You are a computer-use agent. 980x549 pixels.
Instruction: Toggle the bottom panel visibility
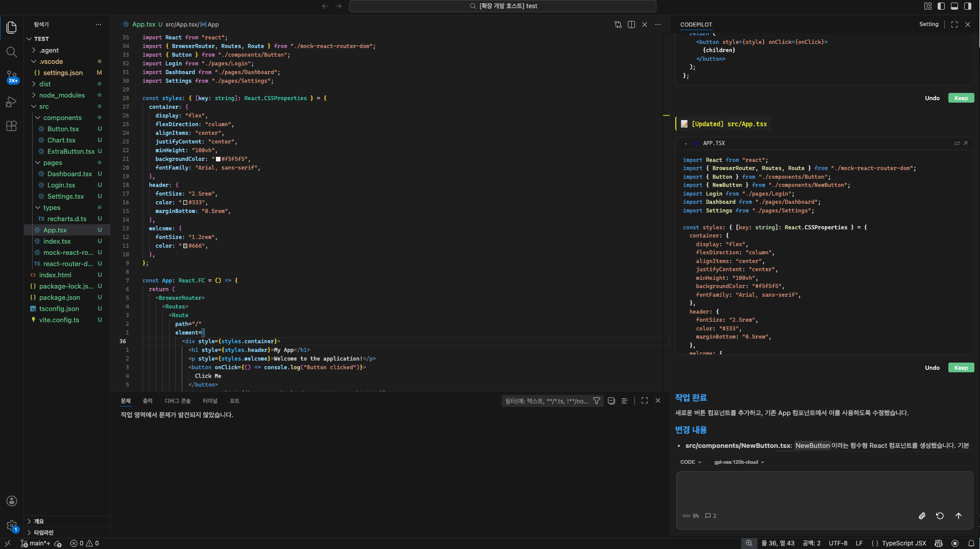tap(954, 6)
